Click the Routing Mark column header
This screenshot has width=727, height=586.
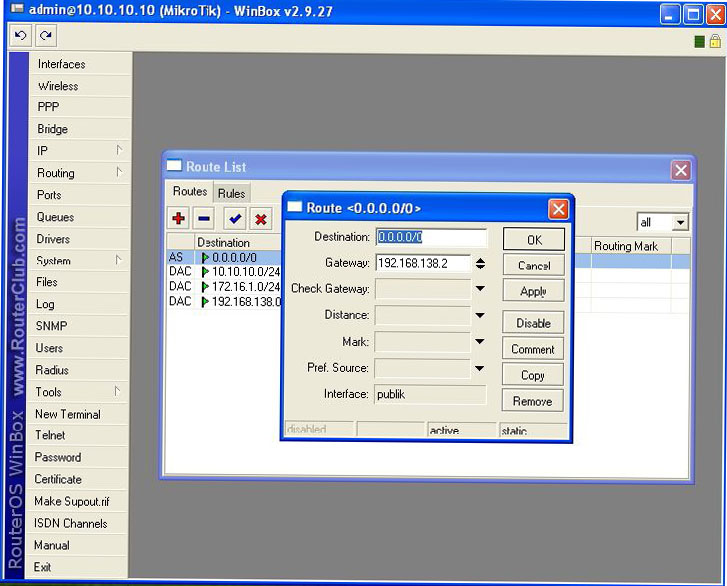pyautogui.click(x=631, y=246)
